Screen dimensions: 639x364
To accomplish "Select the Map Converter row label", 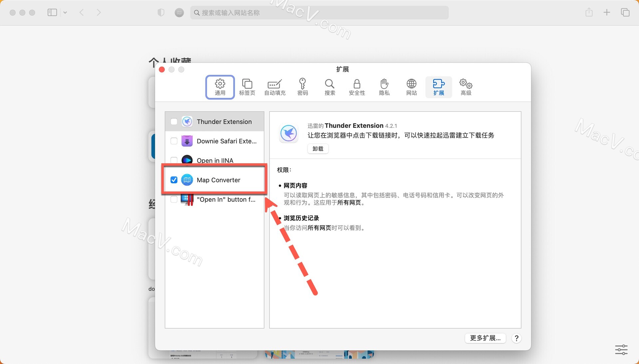I will tap(218, 180).
